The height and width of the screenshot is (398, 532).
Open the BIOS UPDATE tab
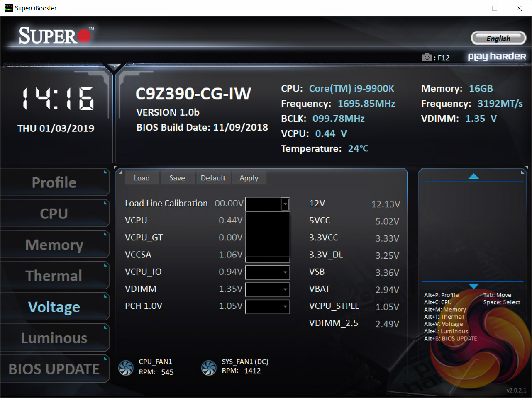(54, 369)
